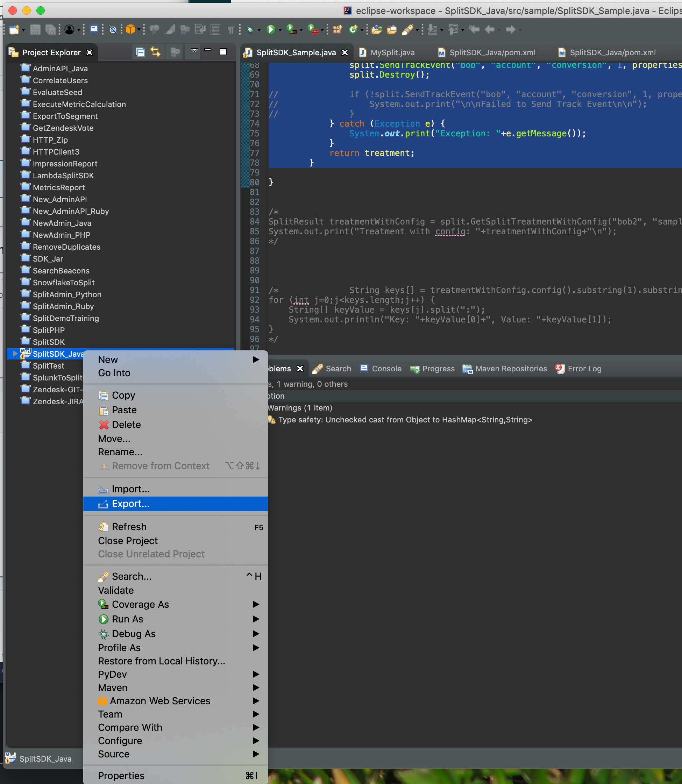Screen dimensions: 682x784
Task: Collapse all projects in Project Explorer
Action: (140, 52)
